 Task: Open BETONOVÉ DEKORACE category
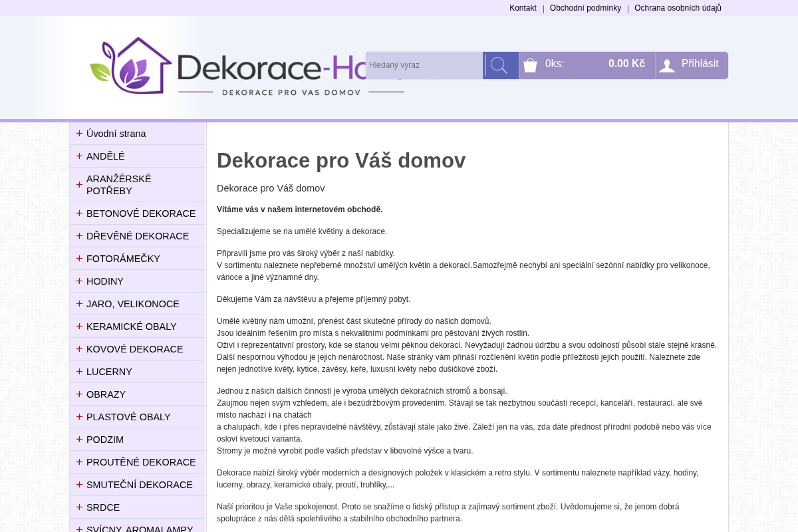[138, 213]
